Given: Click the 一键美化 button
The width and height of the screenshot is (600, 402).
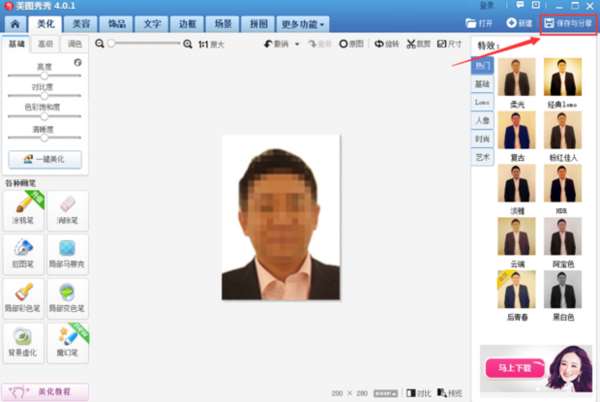Looking at the screenshot, I should coord(45,159).
